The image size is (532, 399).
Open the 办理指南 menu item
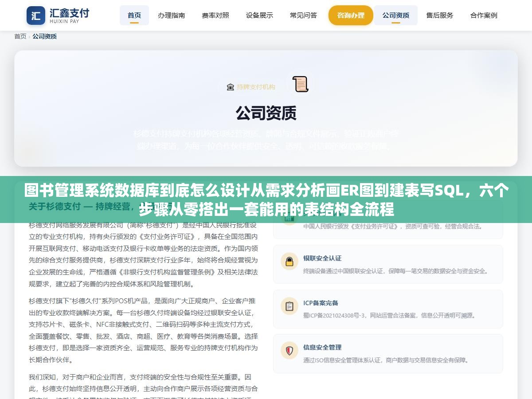(x=172, y=15)
